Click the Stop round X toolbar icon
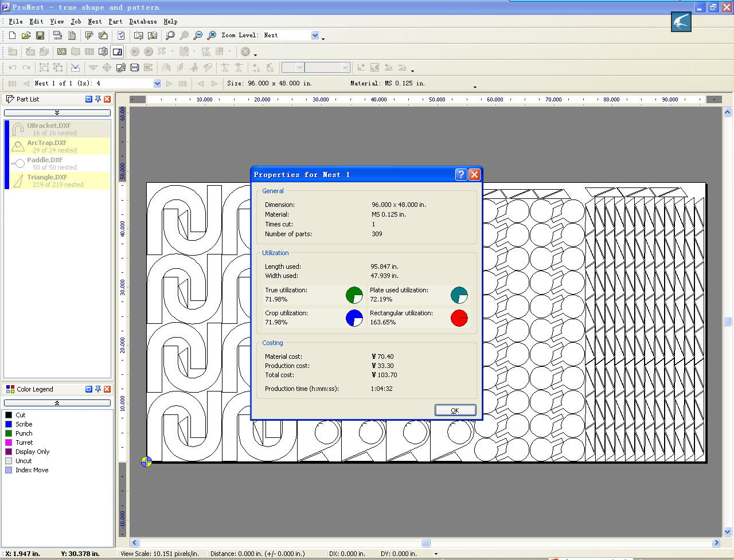This screenshot has height=560, width=734. [245, 52]
